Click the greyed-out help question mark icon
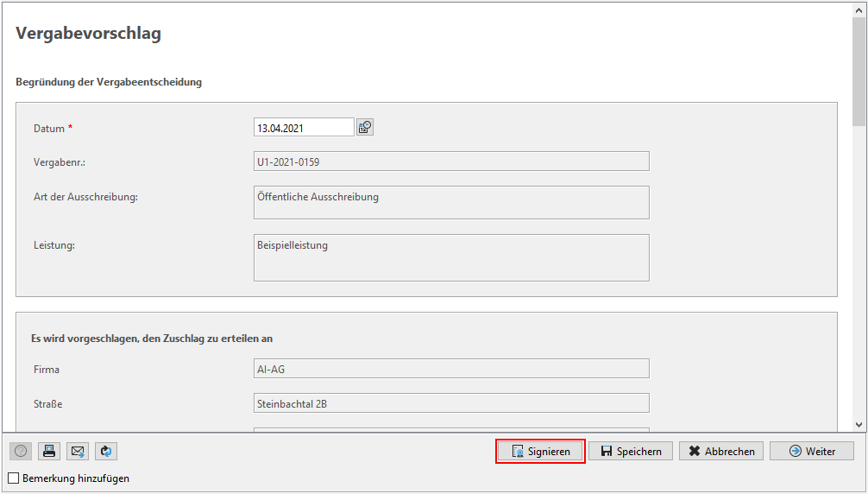Image resolution: width=868 pixels, height=494 pixels. (21, 451)
